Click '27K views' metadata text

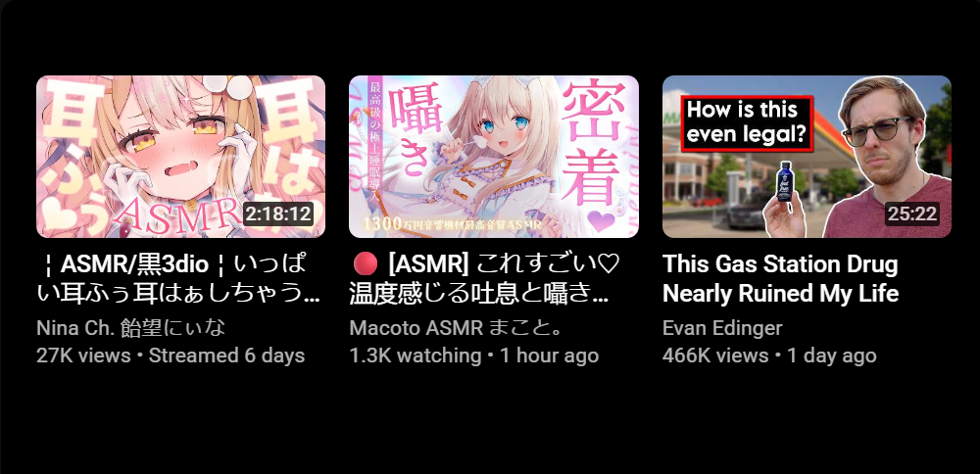coord(83,355)
